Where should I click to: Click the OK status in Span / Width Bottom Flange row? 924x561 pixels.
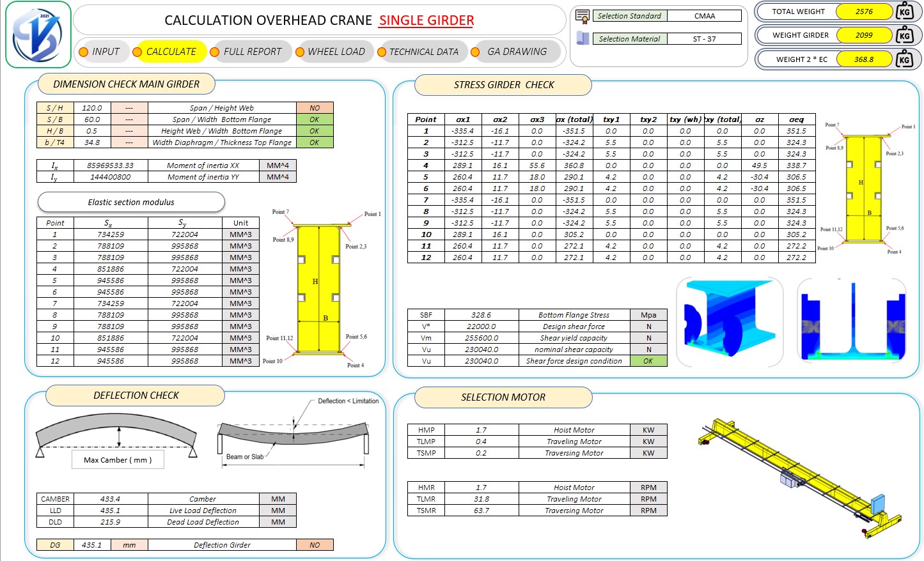315,119
